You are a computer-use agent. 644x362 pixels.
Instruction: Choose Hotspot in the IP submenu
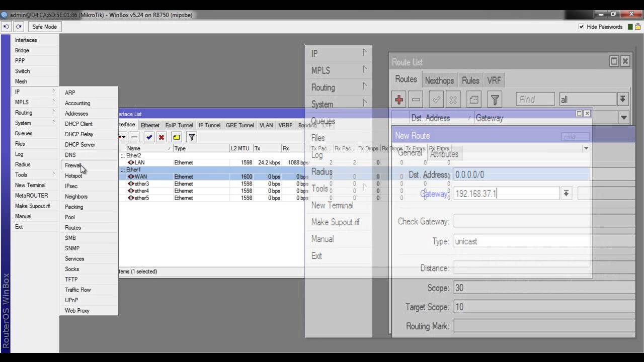point(73,175)
